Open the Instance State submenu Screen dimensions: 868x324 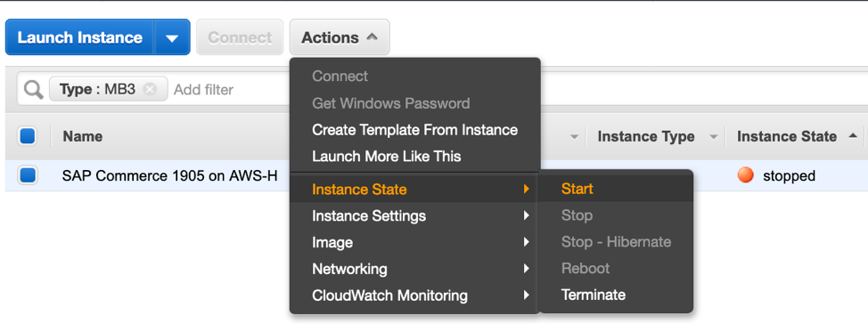pos(414,190)
